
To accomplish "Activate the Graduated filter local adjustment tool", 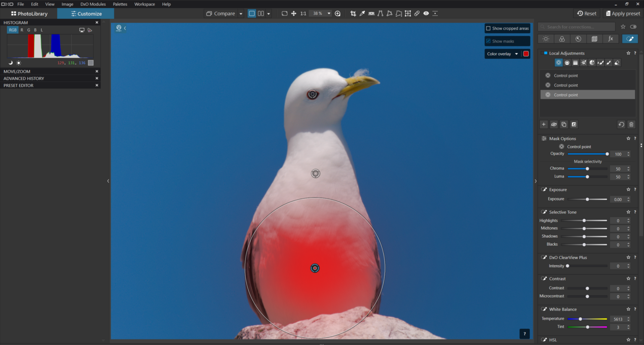I will pos(575,63).
